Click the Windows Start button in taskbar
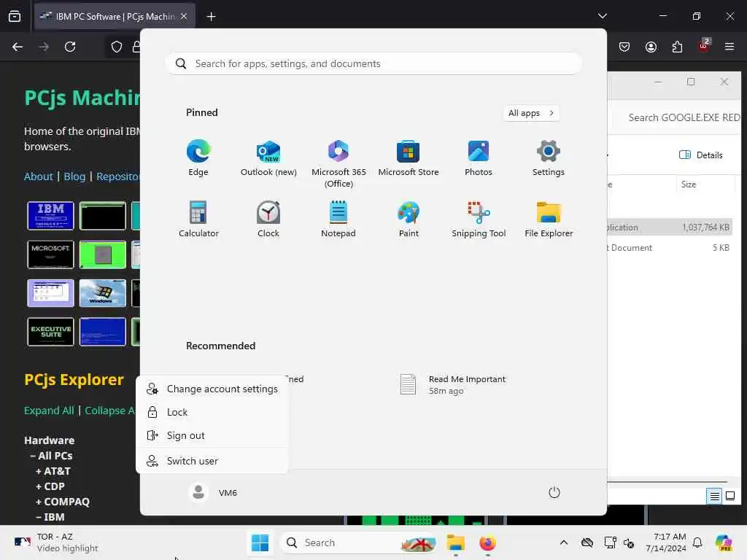 tap(260, 542)
